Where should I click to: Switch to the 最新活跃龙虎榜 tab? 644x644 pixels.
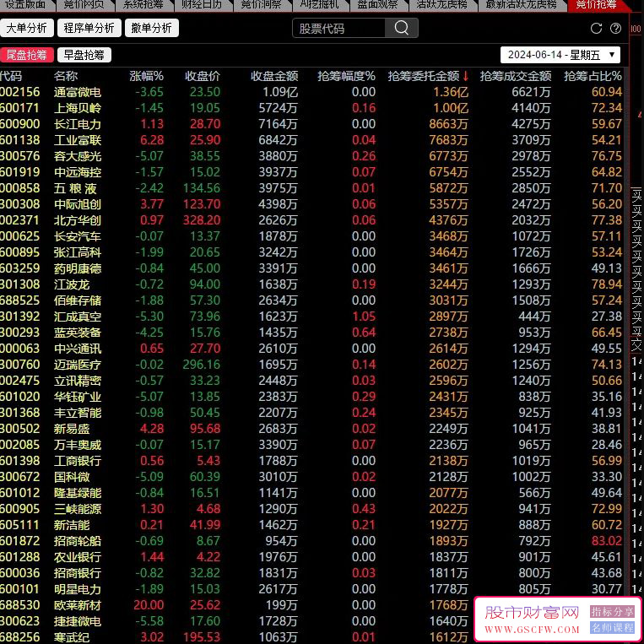(522, 5)
